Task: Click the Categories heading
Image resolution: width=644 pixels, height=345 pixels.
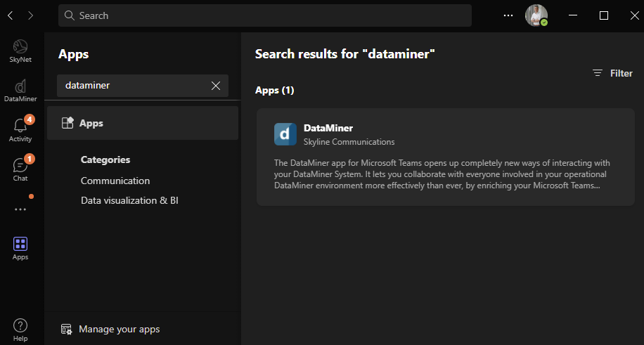Action: pos(105,160)
